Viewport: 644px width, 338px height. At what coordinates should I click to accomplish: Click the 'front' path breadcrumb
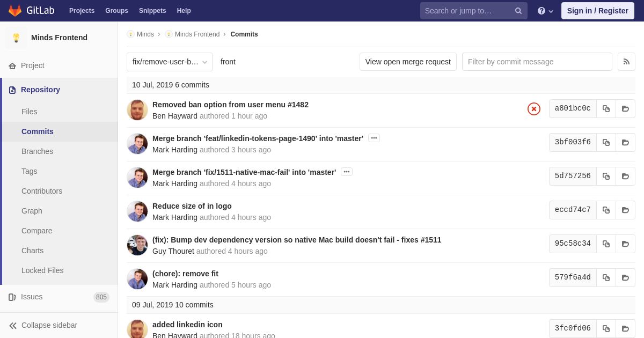point(228,62)
